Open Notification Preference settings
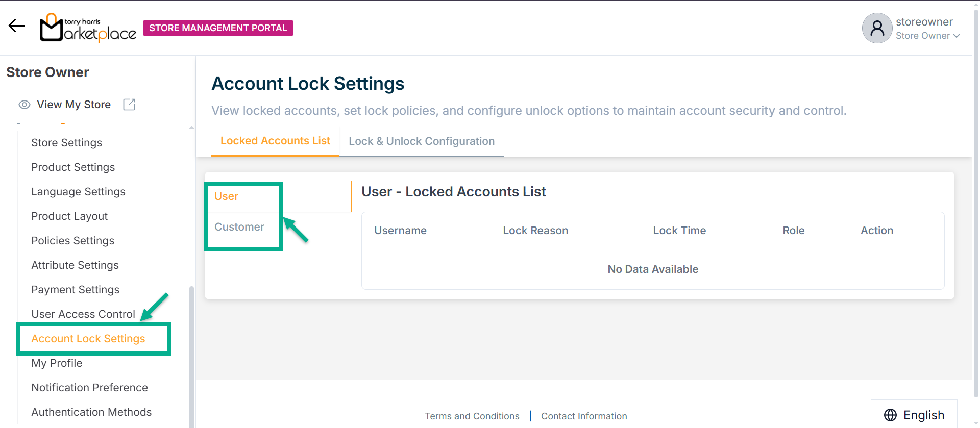Screen dimensions: 980x428 pyautogui.click(x=89, y=388)
